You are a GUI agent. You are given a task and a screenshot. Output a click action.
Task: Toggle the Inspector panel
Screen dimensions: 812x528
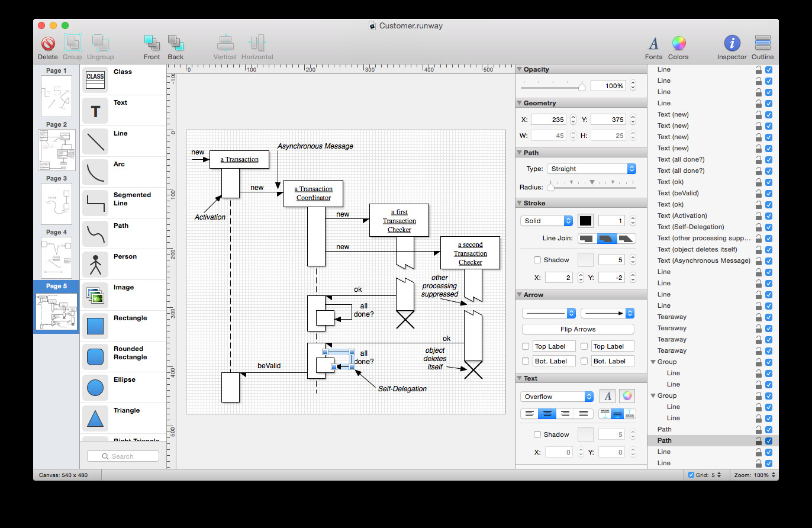tap(732, 43)
